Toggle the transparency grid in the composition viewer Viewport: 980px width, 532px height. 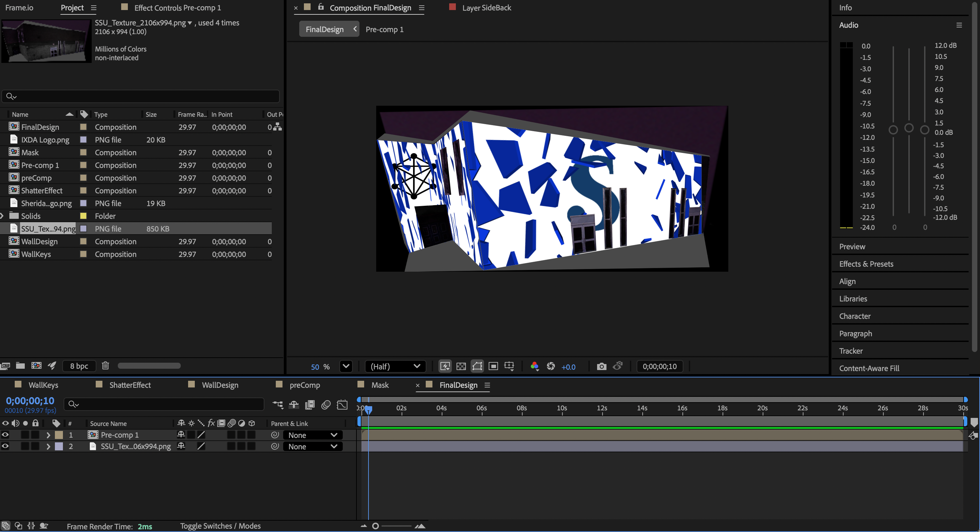pyautogui.click(x=461, y=366)
